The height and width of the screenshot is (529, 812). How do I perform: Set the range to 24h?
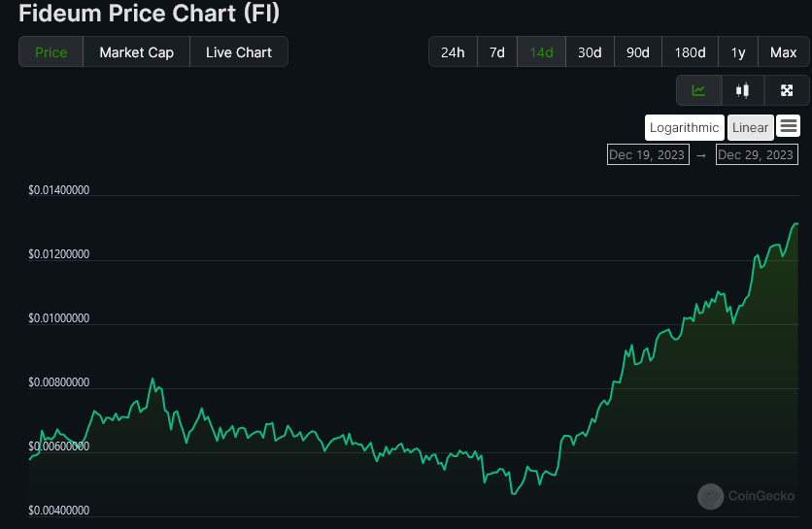453,52
